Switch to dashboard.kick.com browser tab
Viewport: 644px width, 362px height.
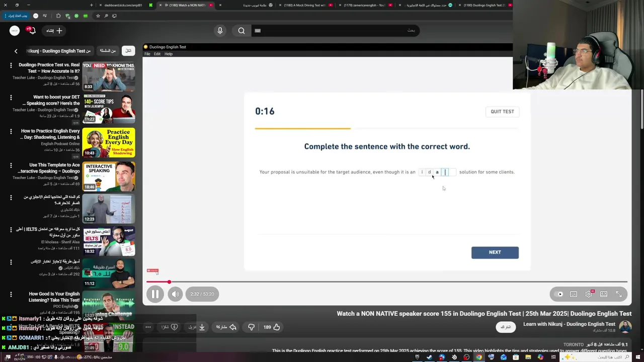click(125, 5)
